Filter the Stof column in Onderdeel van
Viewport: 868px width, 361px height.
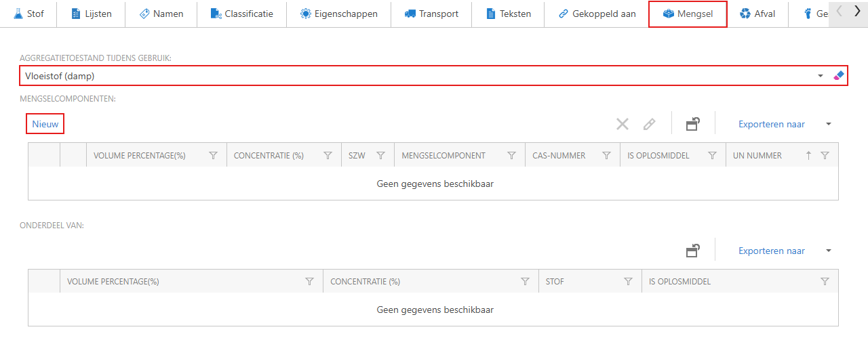click(628, 282)
